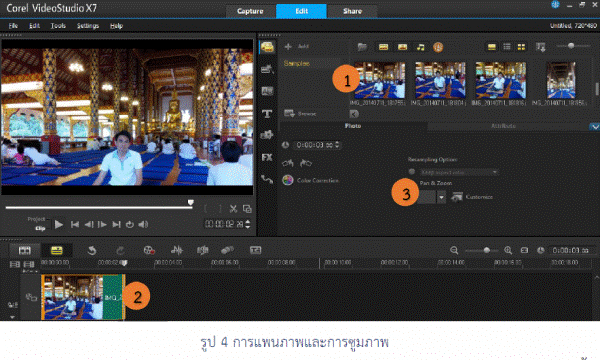The image size is (600, 360).
Task: Collapse the Options panel with the corner arrow
Action: pos(595,127)
